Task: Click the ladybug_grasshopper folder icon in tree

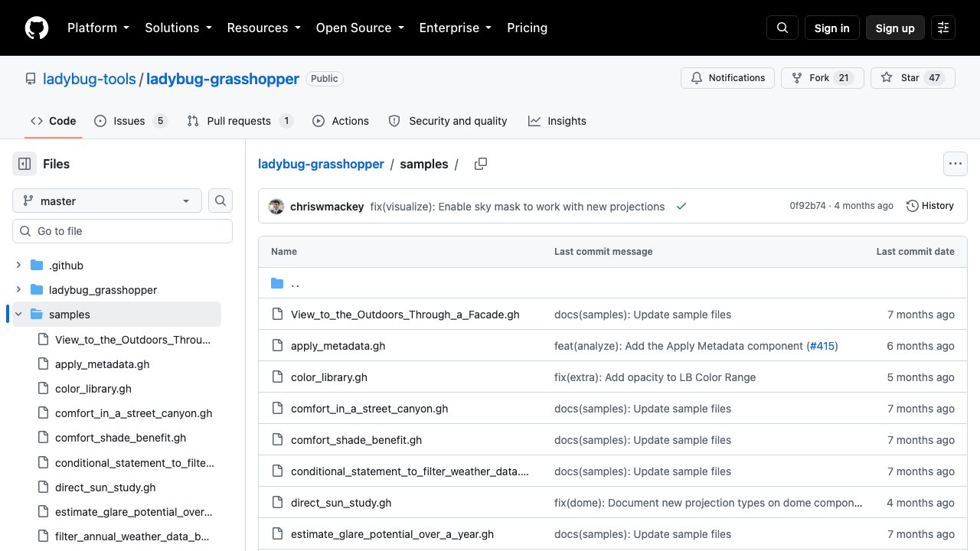Action: pyautogui.click(x=37, y=290)
